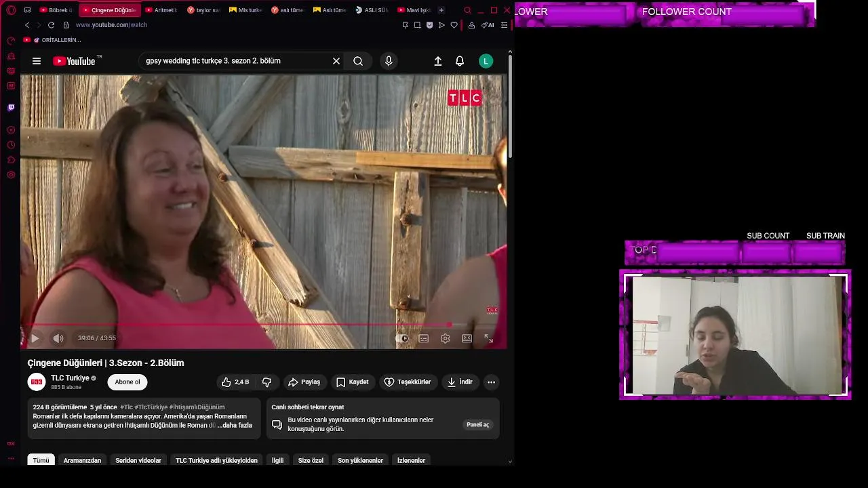The image size is (868, 488).
Task: Go to YouTube home via logo
Action: coord(75,61)
